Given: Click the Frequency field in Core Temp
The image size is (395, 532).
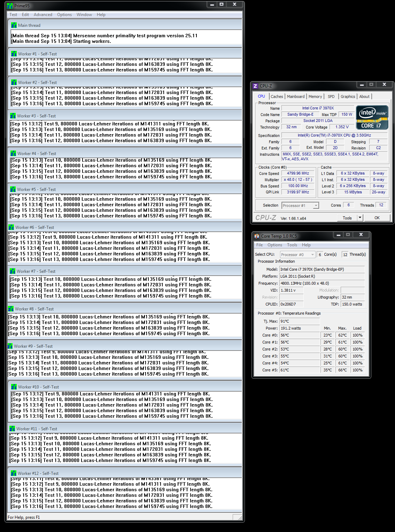Looking at the screenshot, I should pyautogui.click(x=322, y=283).
